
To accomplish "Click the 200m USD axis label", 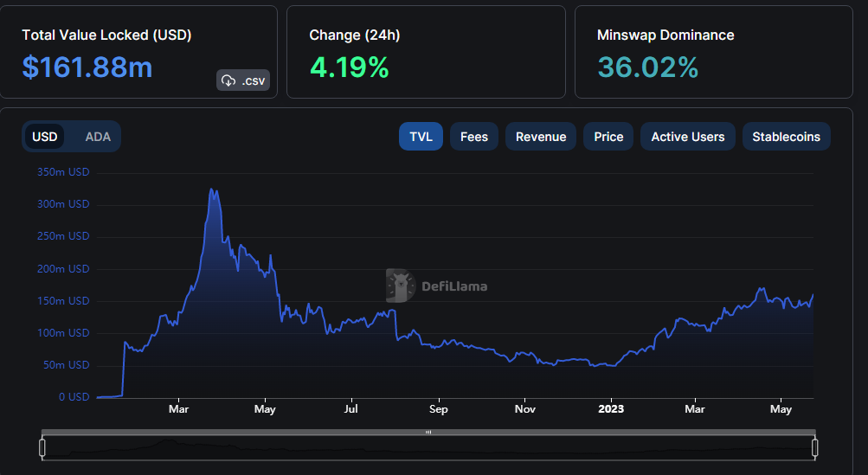I will click(63, 268).
